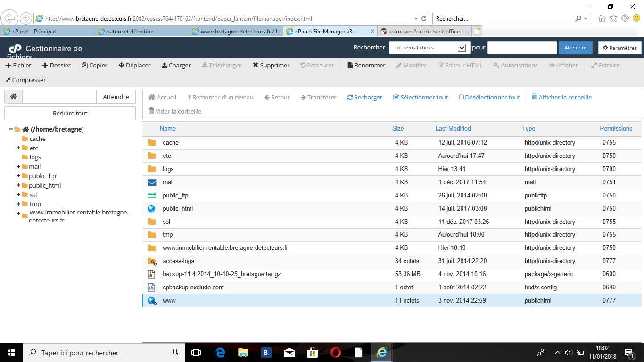Expand the mail folder in tree
Screen dimensions: 644x362
pos(18,166)
